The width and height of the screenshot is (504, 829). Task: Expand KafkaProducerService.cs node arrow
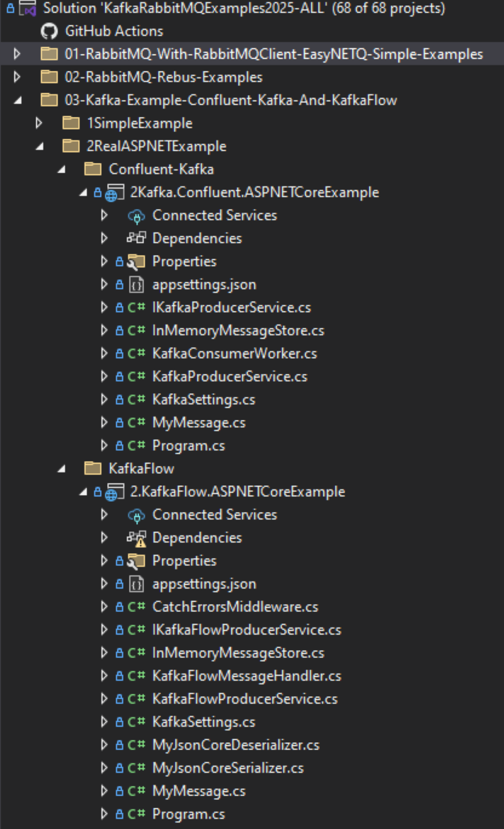pyautogui.click(x=104, y=376)
